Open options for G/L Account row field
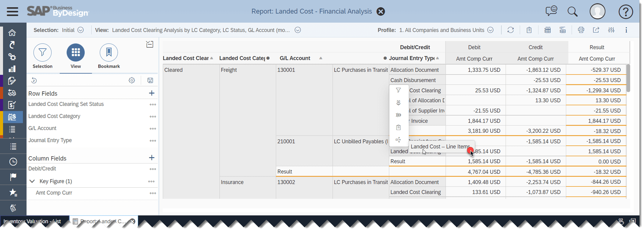This screenshot has height=232, width=644. (x=153, y=129)
